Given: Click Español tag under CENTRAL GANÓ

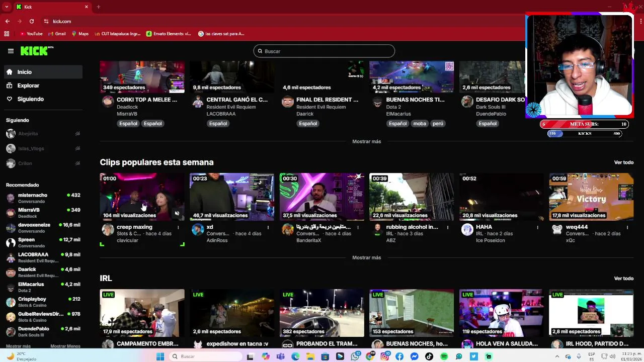Looking at the screenshot, I should point(218,124).
